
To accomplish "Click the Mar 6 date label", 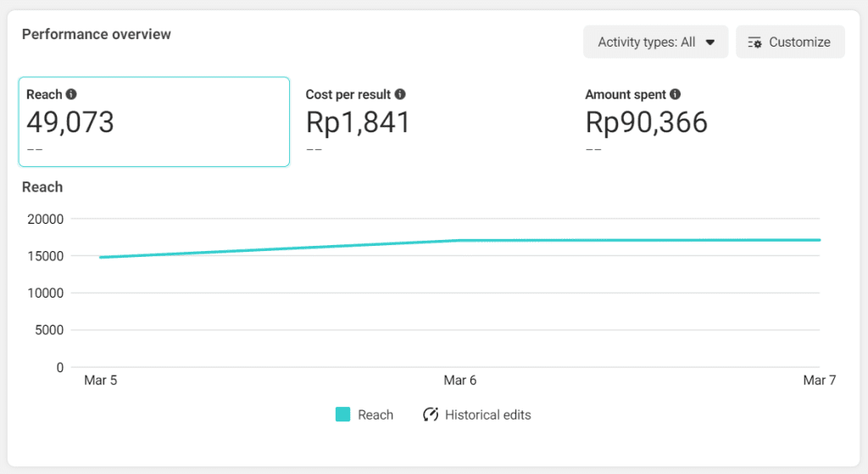I will coord(460,380).
